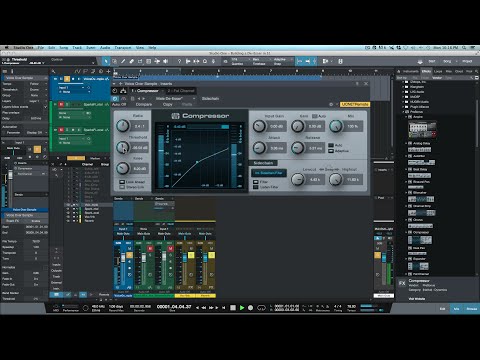This screenshot has height=360, width=480.
Task: Open the Transport menu
Action: click(123, 48)
